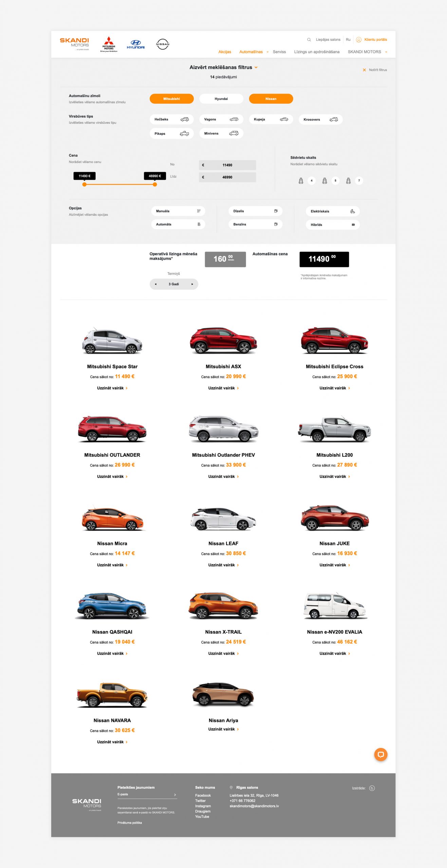Image resolution: width=447 pixels, height=868 pixels.
Task: Click the developer logo next to Izstrāde
Action: 372,788
